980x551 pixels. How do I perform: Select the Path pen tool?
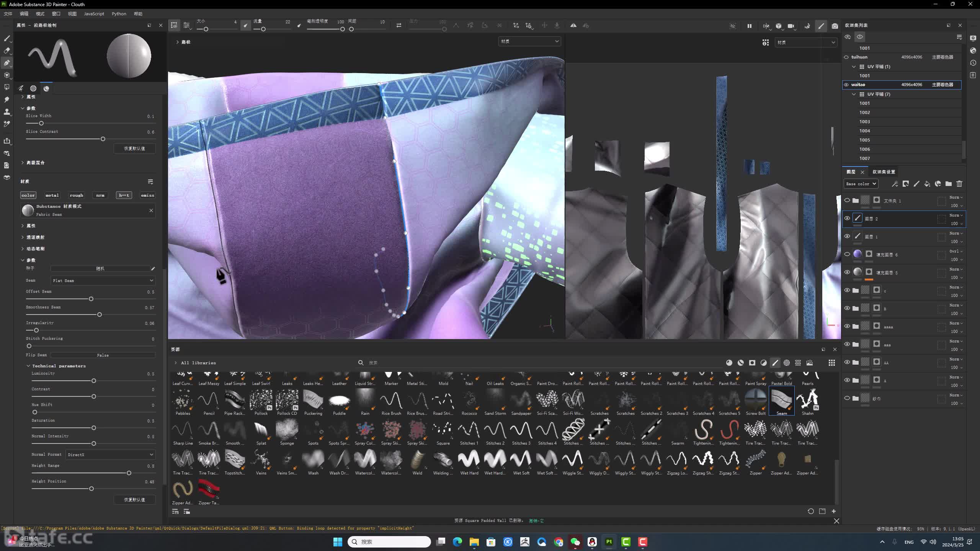tap(7, 63)
